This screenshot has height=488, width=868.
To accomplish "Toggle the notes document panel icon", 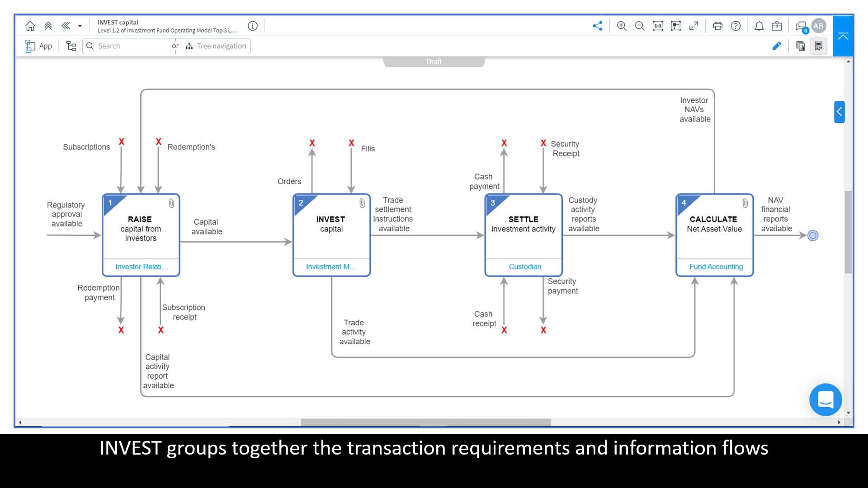I will point(819,46).
